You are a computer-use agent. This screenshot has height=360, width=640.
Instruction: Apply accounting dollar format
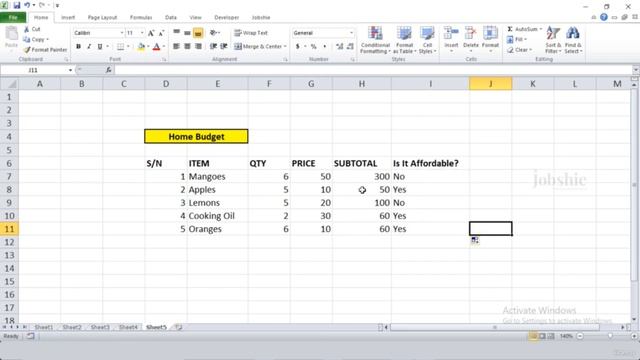[298, 47]
